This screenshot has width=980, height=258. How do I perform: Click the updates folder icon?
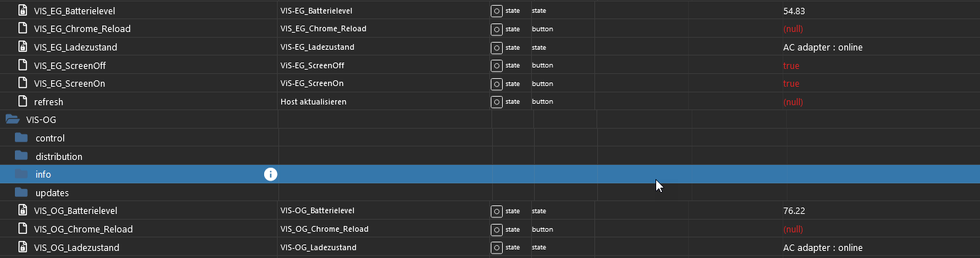(21, 193)
